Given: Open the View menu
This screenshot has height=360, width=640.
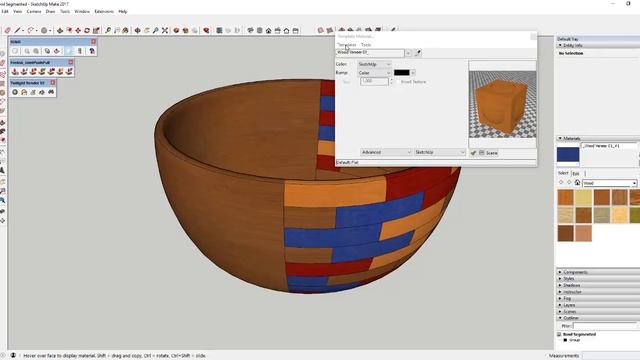Looking at the screenshot, I should 18,11.
